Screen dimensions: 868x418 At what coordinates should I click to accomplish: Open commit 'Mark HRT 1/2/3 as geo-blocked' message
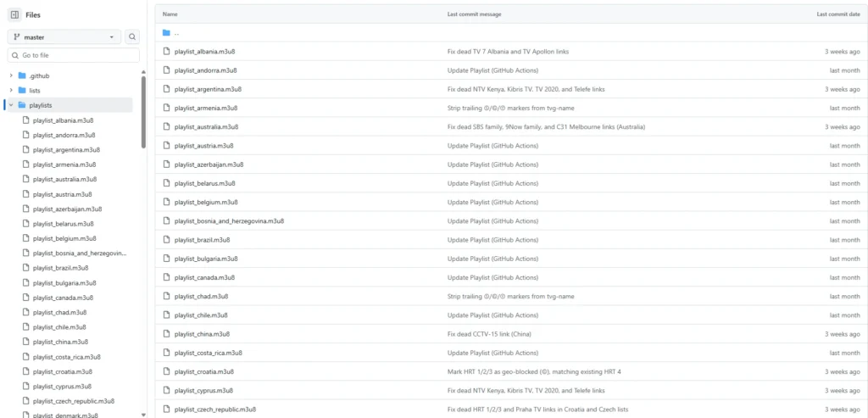(534, 371)
